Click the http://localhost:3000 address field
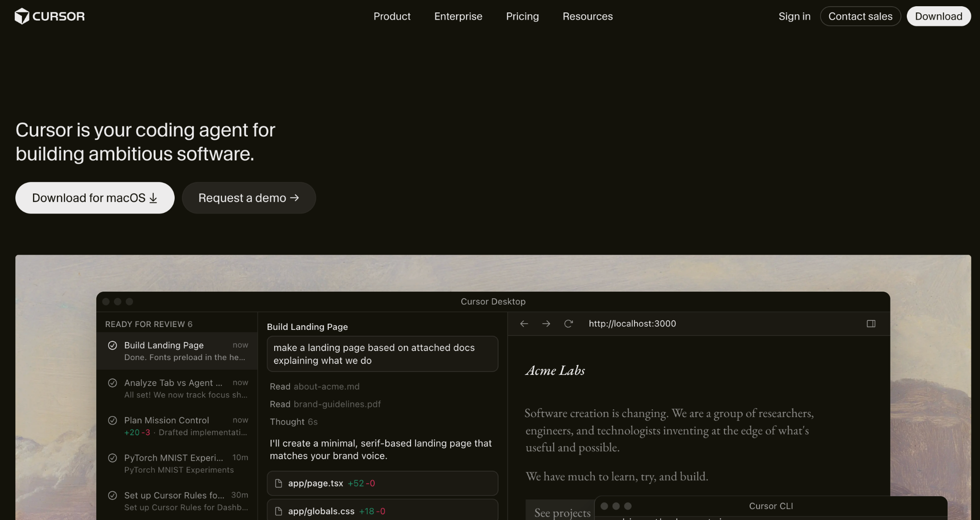 (x=632, y=324)
